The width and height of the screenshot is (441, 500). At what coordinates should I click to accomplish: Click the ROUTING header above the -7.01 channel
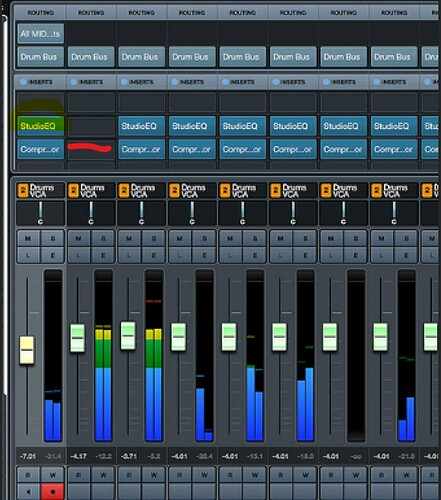[x=41, y=13]
